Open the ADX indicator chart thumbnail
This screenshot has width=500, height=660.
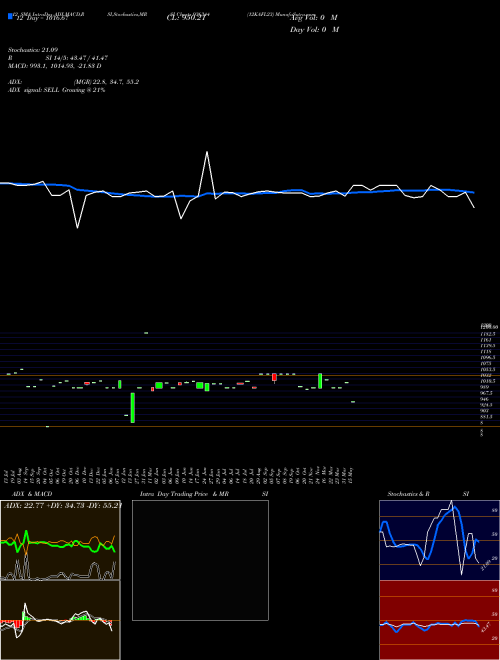tap(60, 540)
